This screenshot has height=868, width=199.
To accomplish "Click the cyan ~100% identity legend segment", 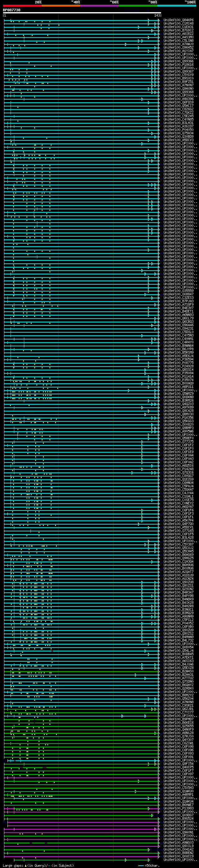I will [177, 6].
